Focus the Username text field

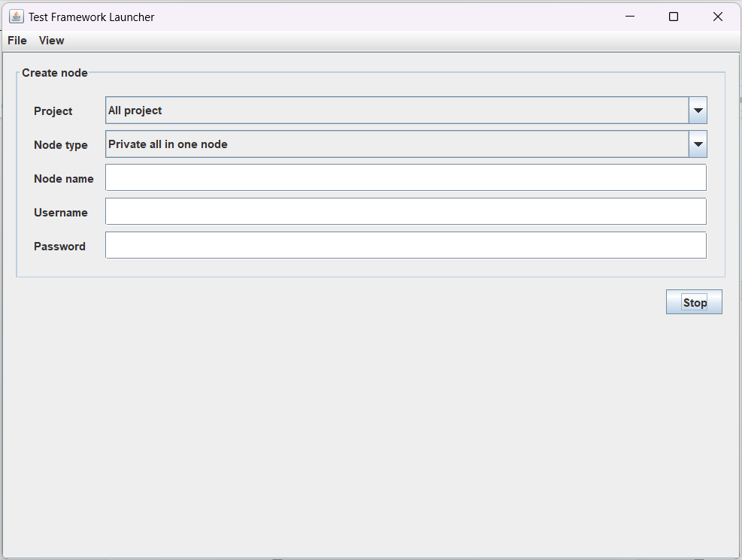click(x=405, y=211)
